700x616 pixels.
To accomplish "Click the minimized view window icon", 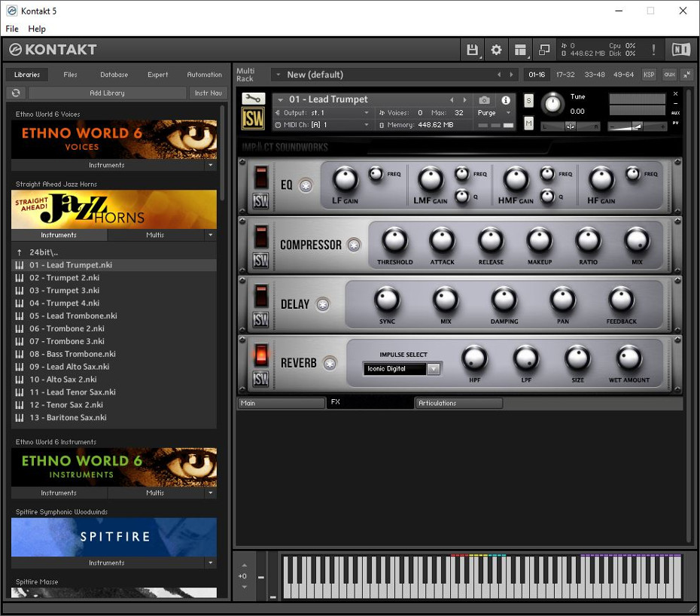I will tap(544, 50).
